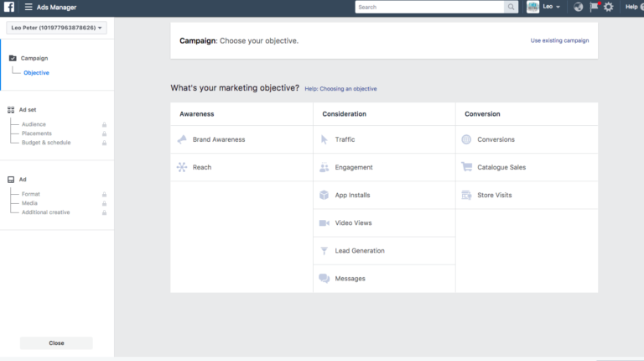Screen dimensions: 644x361
Task: Select Additional creative tree item
Action: pyautogui.click(x=45, y=212)
